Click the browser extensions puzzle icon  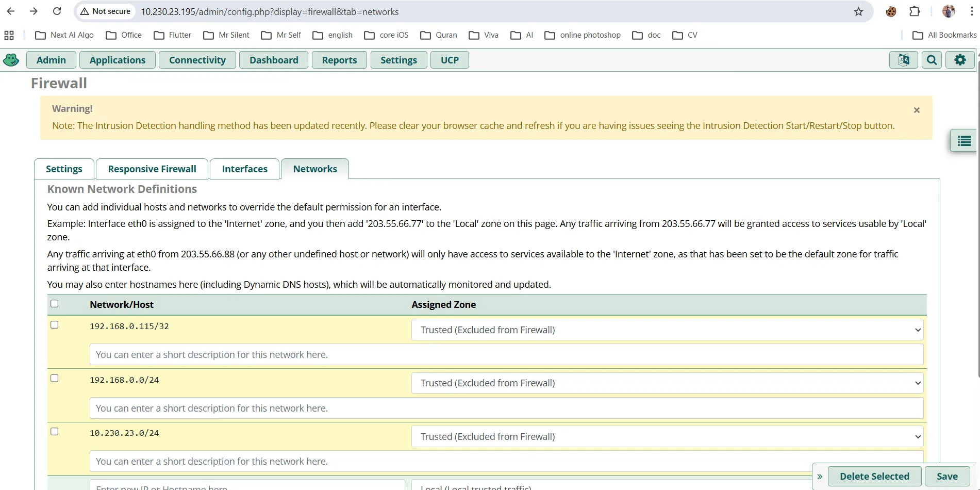915,11
